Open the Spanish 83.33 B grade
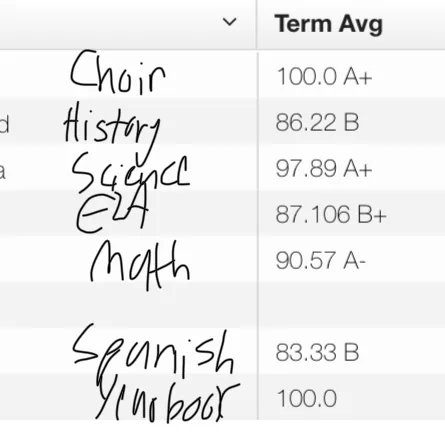This screenshot has width=445, height=446. tap(317, 352)
